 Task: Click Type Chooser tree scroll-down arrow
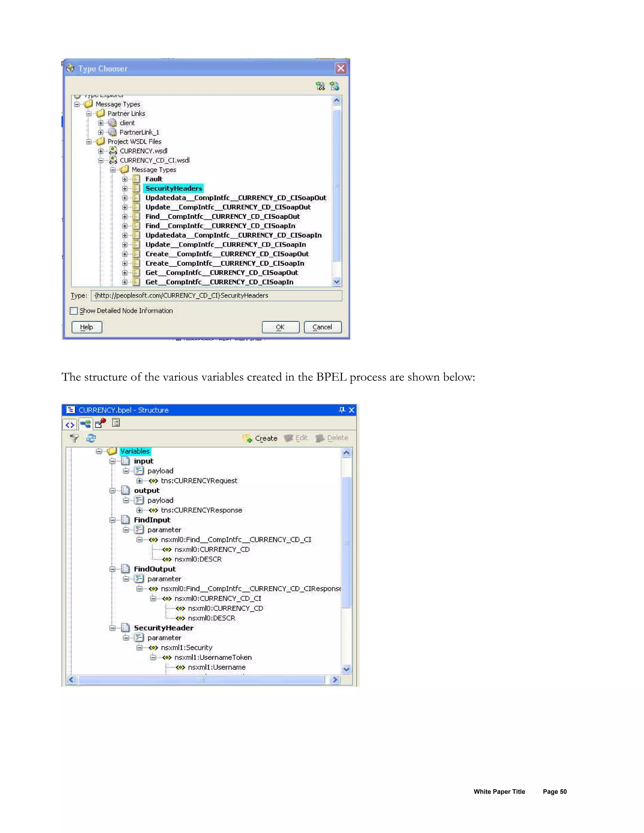pos(336,282)
